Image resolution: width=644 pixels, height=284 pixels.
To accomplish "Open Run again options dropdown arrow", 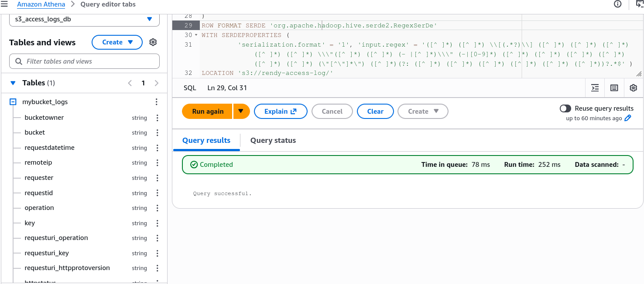I will click(x=241, y=111).
